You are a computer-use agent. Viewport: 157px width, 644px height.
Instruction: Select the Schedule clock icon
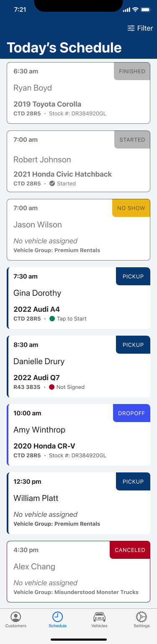click(x=58, y=617)
